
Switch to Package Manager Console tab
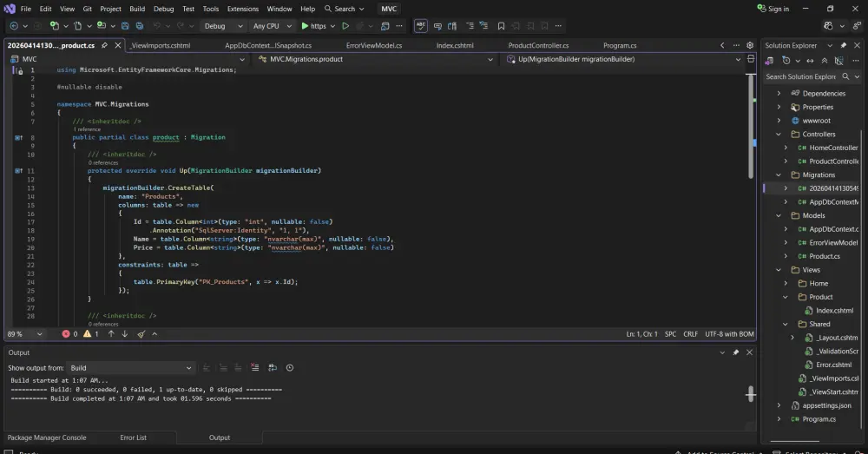pyautogui.click(x=47, y=438)
